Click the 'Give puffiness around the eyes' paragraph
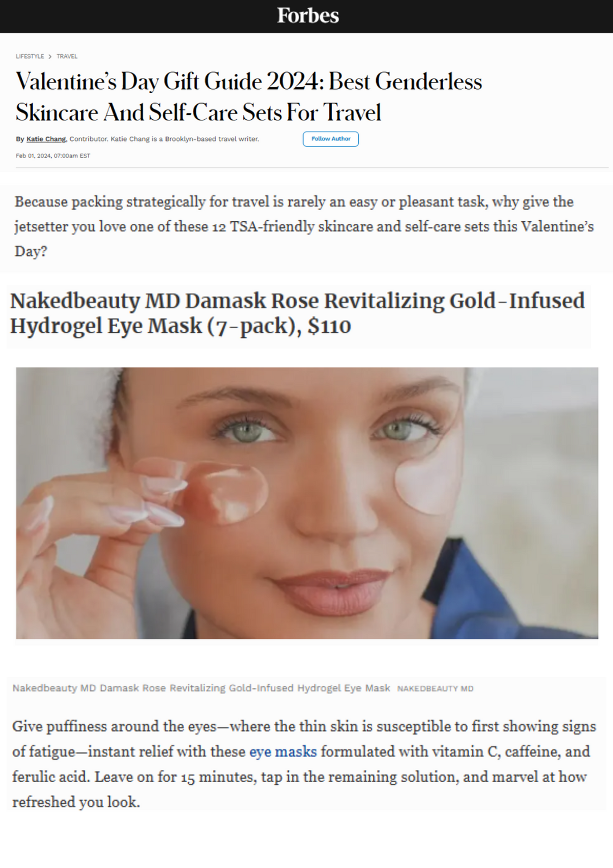Screen dimensions: 613x868 (x=304, y=764)
